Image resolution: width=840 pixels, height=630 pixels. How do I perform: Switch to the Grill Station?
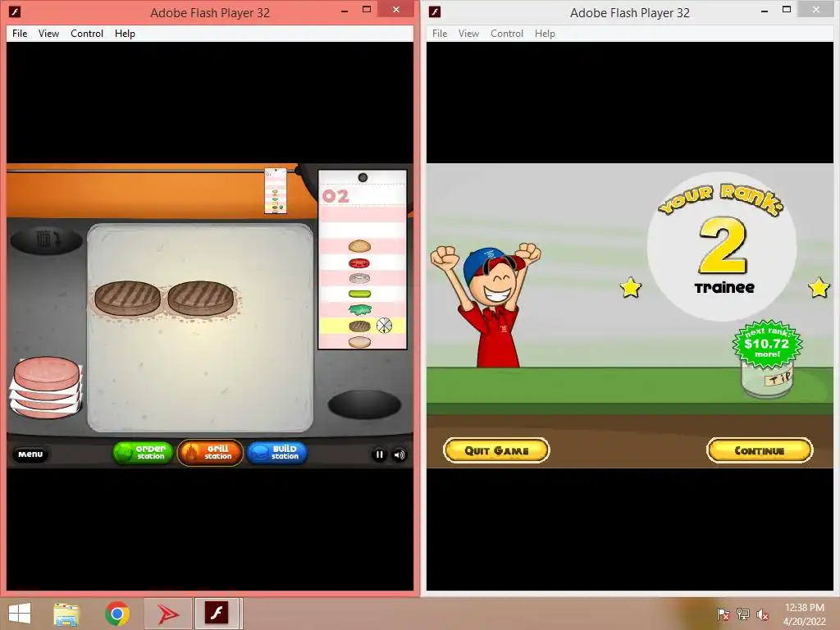(x=210, y=453)
